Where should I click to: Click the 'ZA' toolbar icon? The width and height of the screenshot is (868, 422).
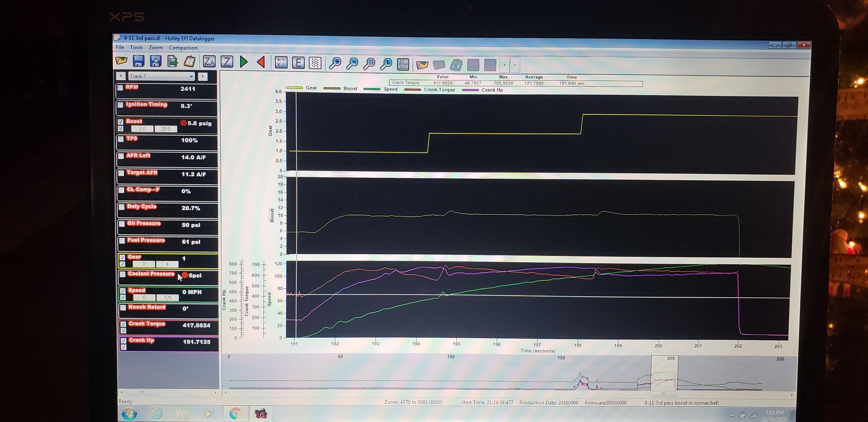click(209, 62)
